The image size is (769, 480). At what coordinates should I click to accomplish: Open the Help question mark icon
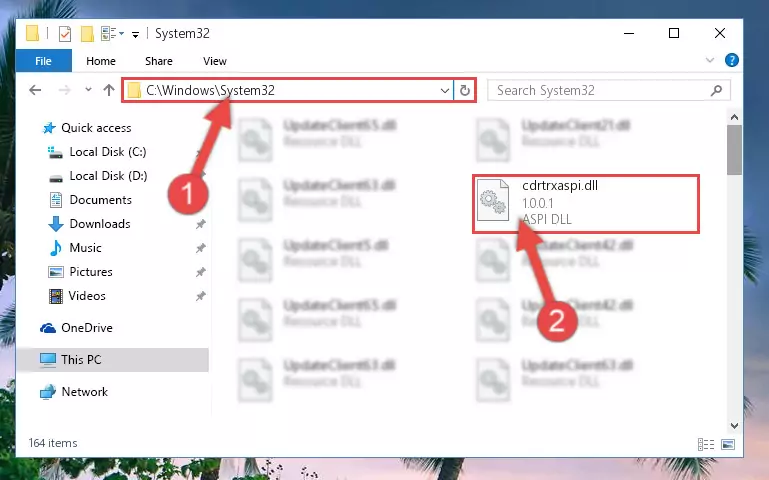731,60
